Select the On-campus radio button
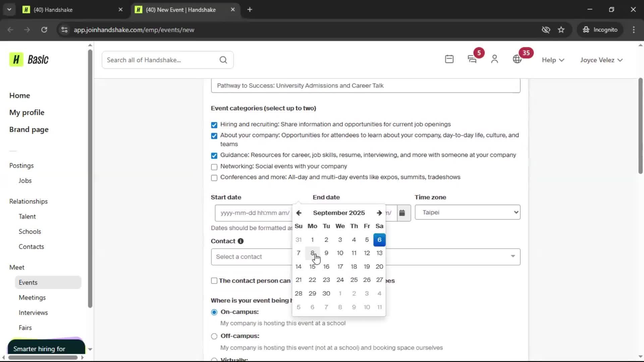The image size is (644, 362). [214, 312]
